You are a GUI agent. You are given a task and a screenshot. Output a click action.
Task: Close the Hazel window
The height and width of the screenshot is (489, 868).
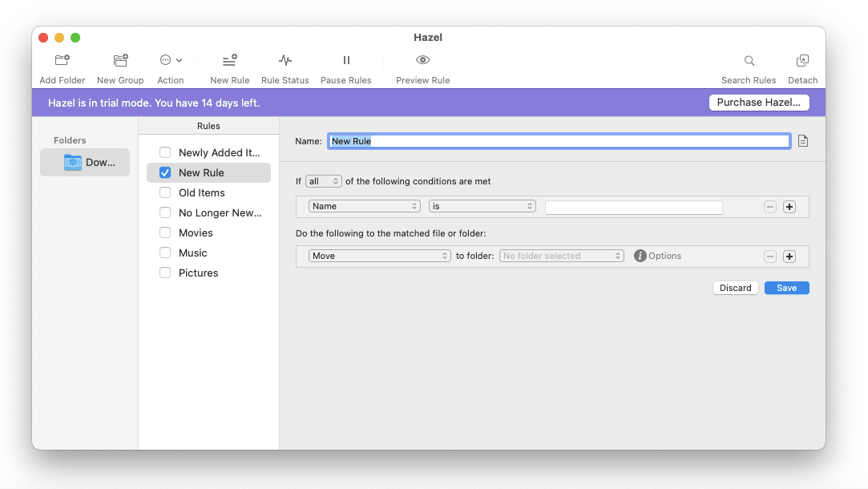(43, 38)
